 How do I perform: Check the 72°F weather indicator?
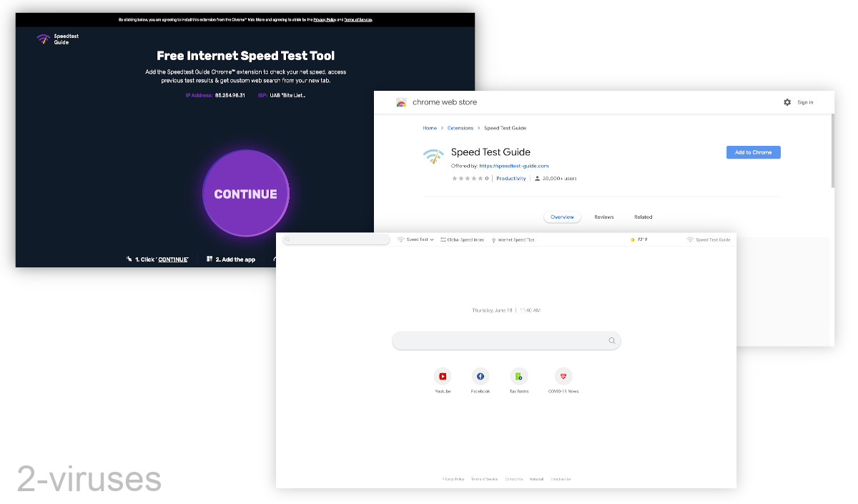coord(638,239)
